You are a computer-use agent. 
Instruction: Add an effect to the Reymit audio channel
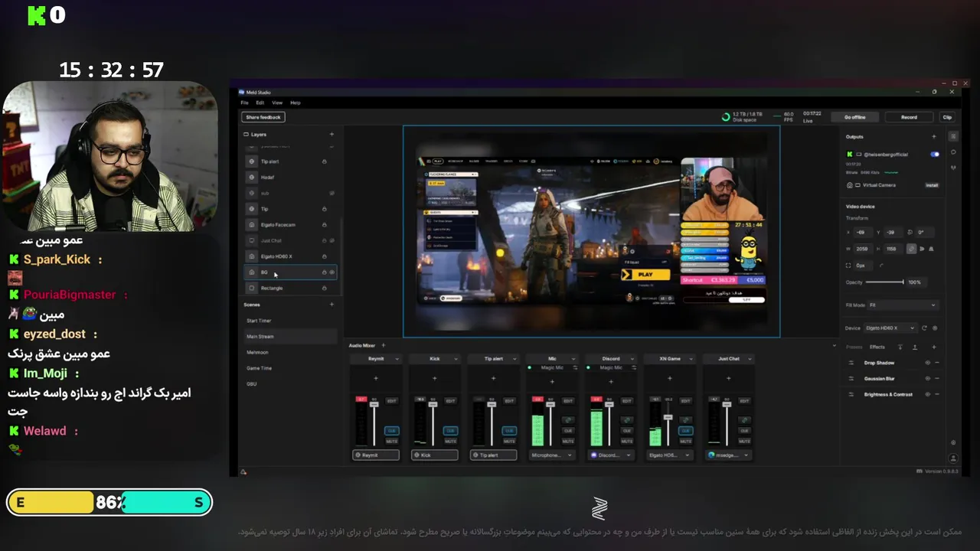click(x=376, y=378)
